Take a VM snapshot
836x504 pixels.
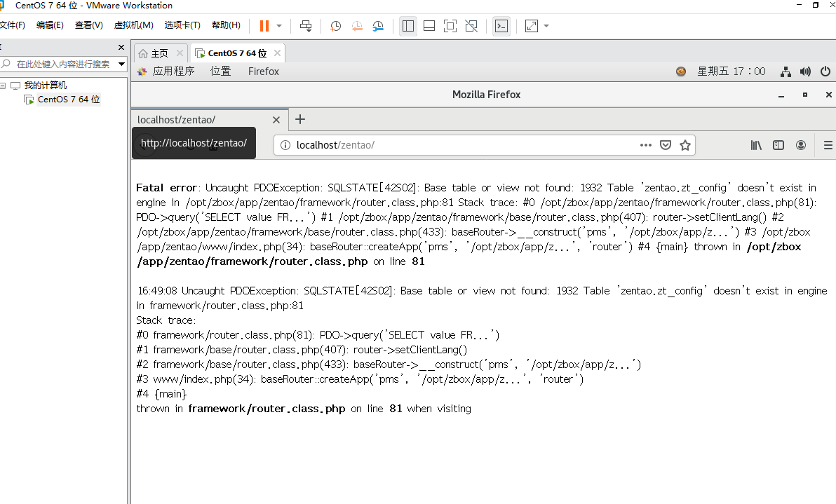pyautogui.click(x=335, y=25)
